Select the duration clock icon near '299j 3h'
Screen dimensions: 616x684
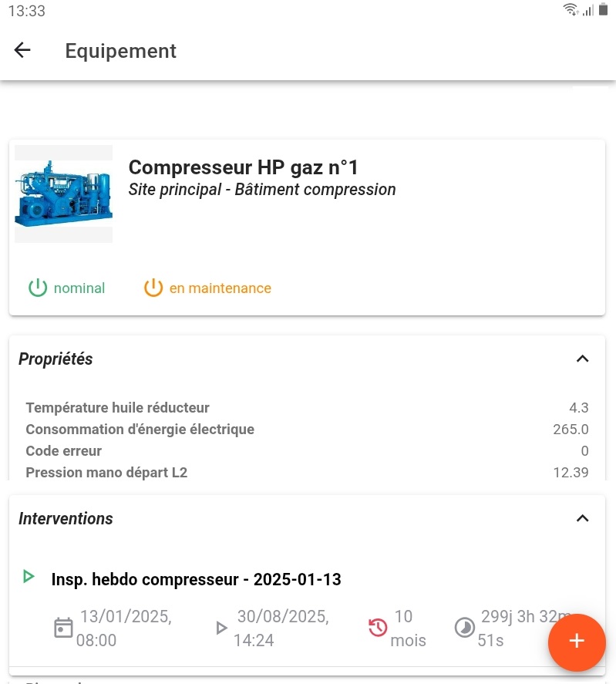coord(465,628)
